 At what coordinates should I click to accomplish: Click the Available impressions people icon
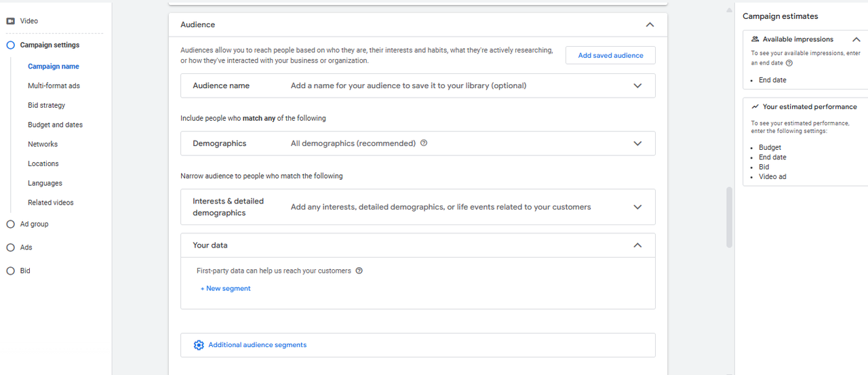[755, 39]
